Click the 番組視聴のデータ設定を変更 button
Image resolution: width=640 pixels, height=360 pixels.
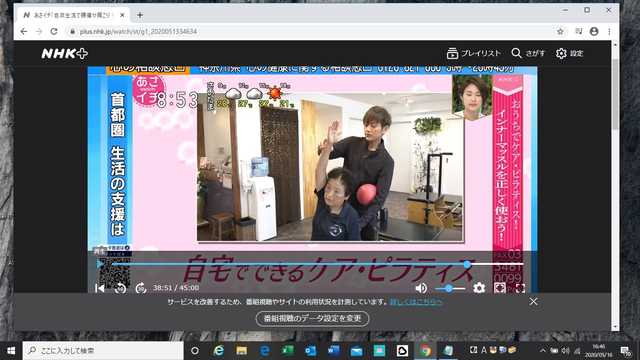(x=312, y=318)
